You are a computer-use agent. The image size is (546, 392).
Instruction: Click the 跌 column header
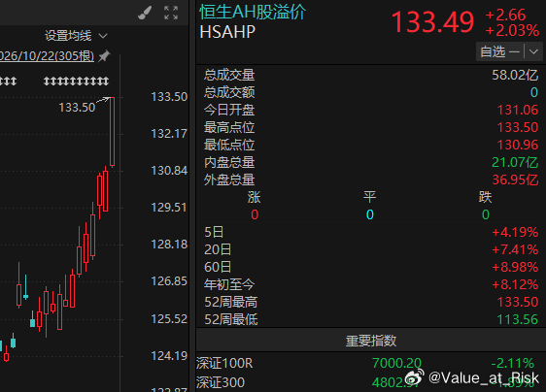(485, 197)
